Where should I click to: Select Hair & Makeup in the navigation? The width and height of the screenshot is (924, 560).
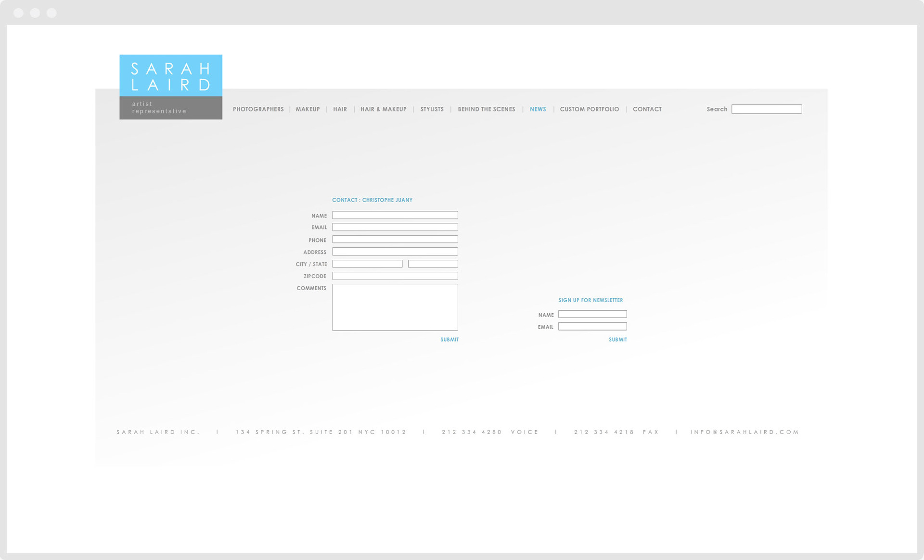(x=383, y=109)
